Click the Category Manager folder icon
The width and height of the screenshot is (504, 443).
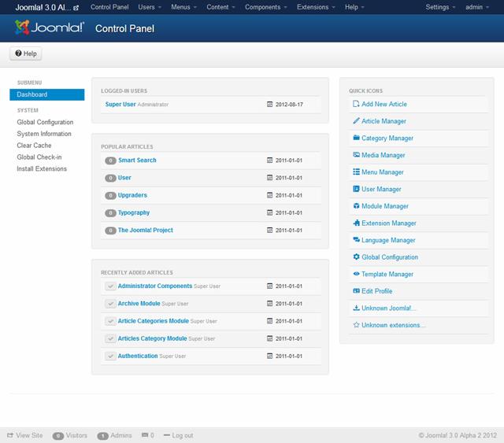tap(356, 138)
